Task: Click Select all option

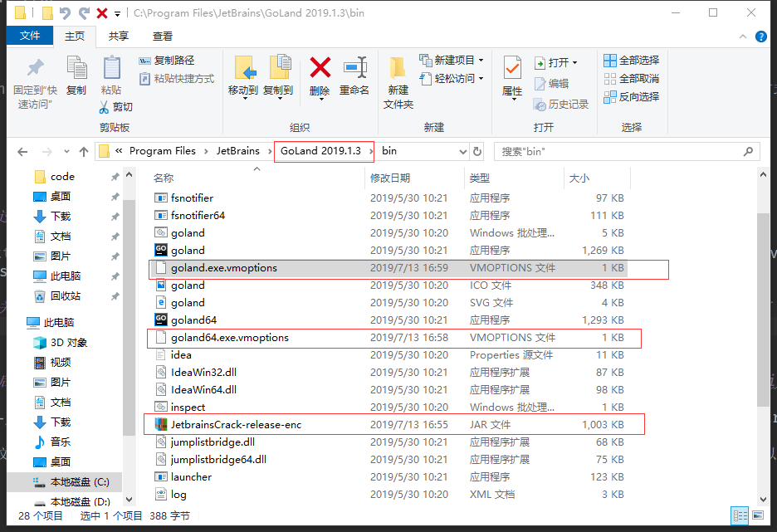Action: tap(631, 61)
